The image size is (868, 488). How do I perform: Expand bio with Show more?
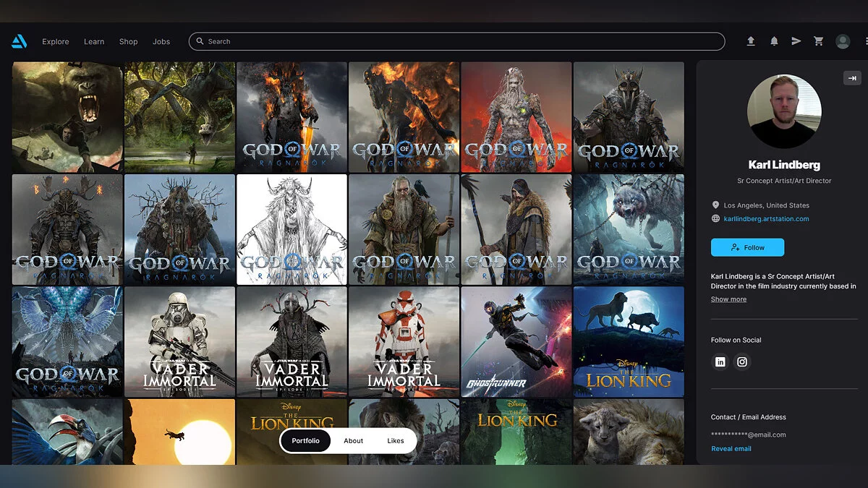728,299
